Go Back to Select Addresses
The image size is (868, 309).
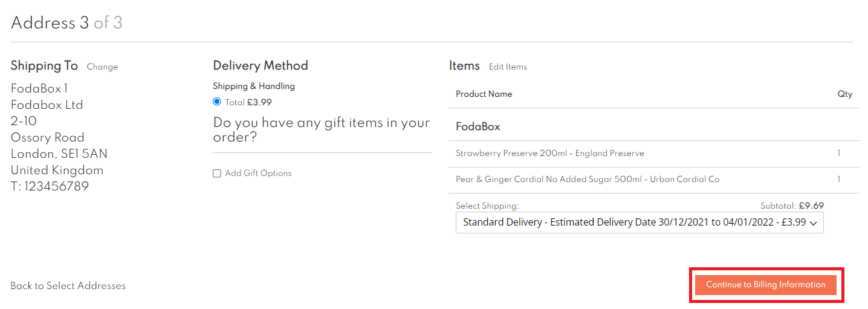68,285
